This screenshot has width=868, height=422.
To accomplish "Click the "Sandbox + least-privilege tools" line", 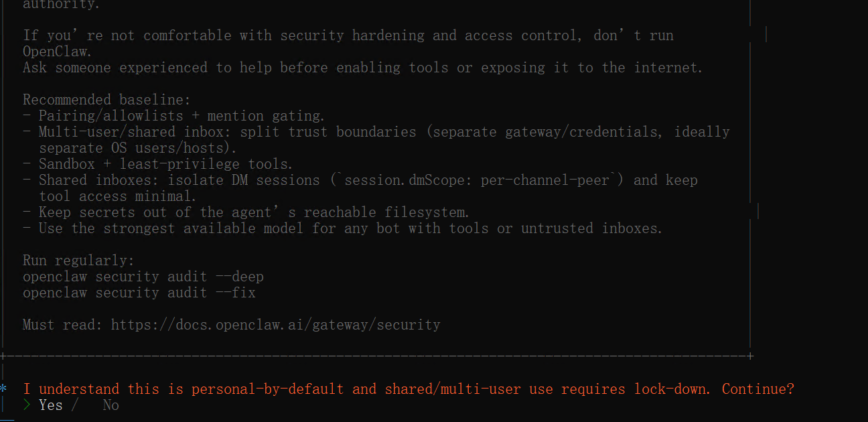I will pyautogui.click(x=165, y=164).
